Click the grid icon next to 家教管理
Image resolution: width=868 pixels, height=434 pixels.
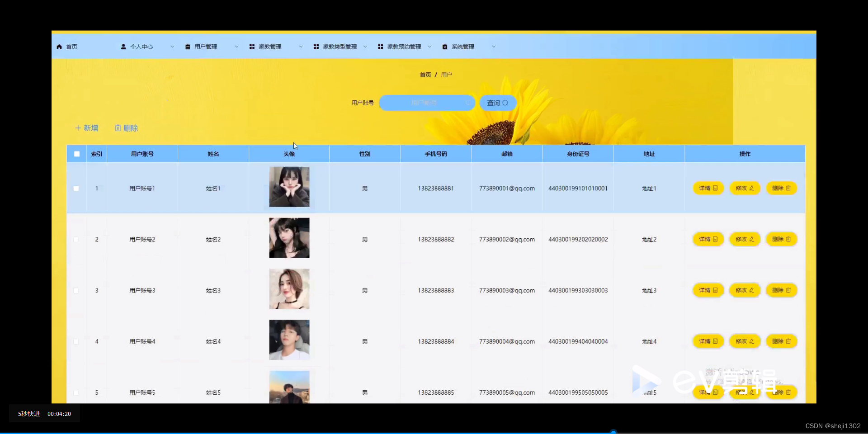[252, 46]
